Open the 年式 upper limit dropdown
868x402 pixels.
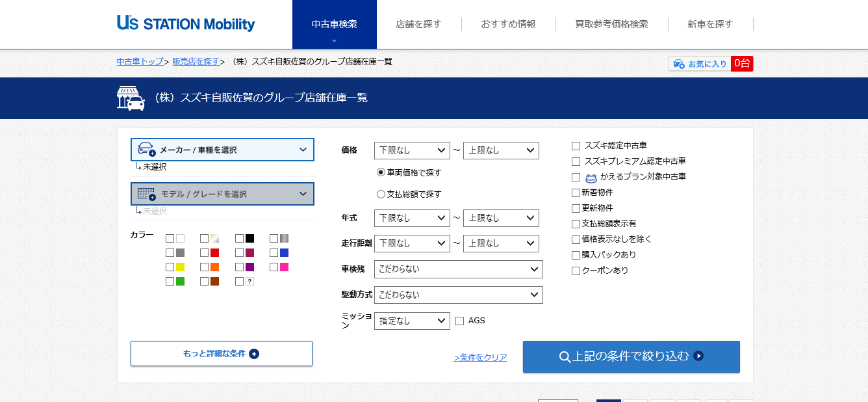coord(501,218)
